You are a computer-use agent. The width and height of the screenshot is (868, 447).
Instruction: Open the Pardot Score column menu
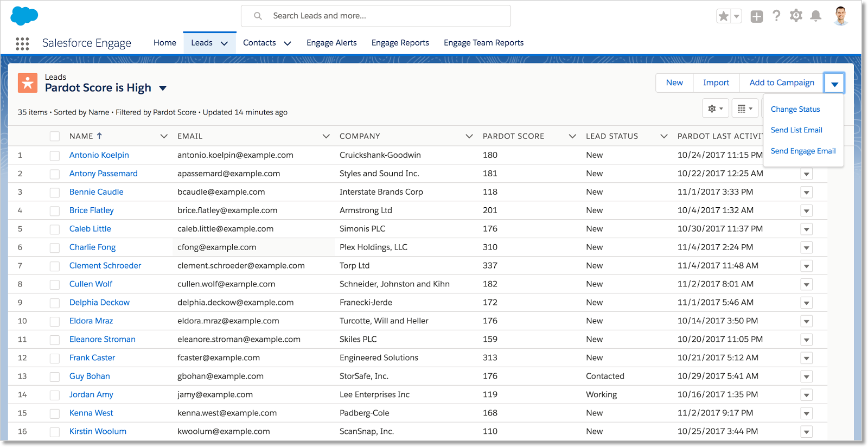pyautogui.click(x=572, y=136)
